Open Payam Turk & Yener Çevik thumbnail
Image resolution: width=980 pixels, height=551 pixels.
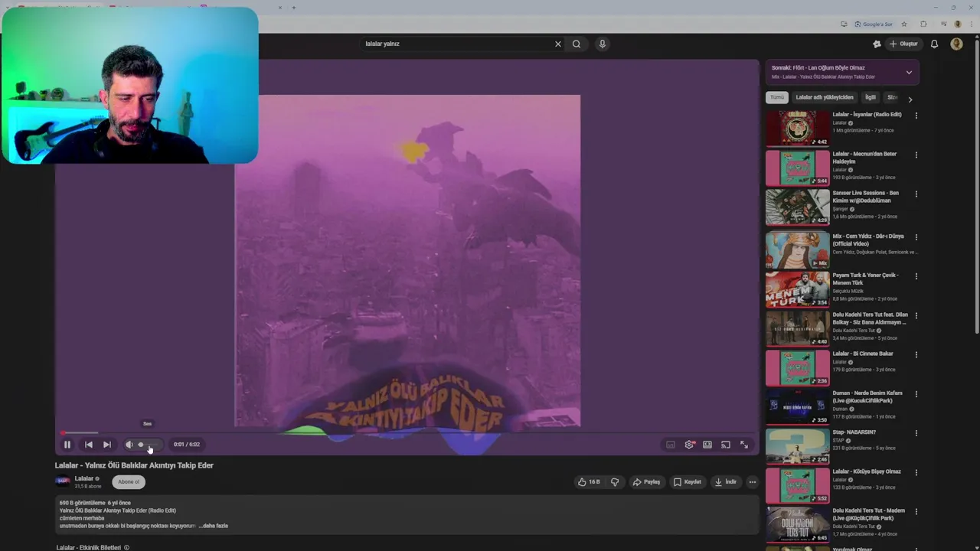point(798,289)
